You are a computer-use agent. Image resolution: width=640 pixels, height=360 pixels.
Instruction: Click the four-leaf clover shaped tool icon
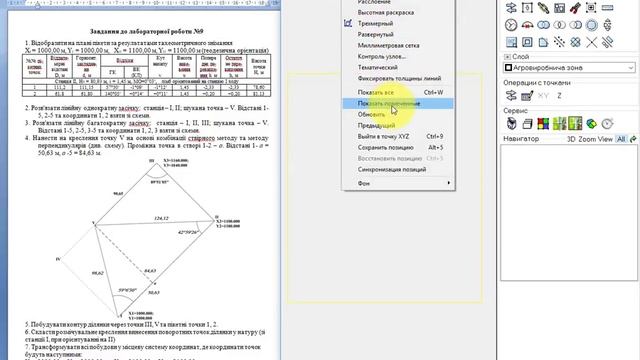575,42
